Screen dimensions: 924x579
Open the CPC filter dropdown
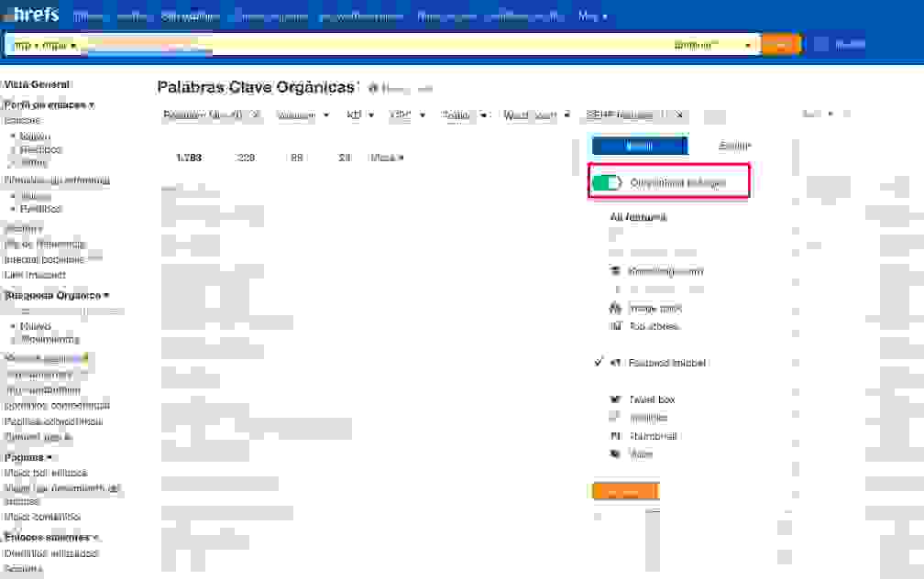pyautogui.click(x=407, y=115)
